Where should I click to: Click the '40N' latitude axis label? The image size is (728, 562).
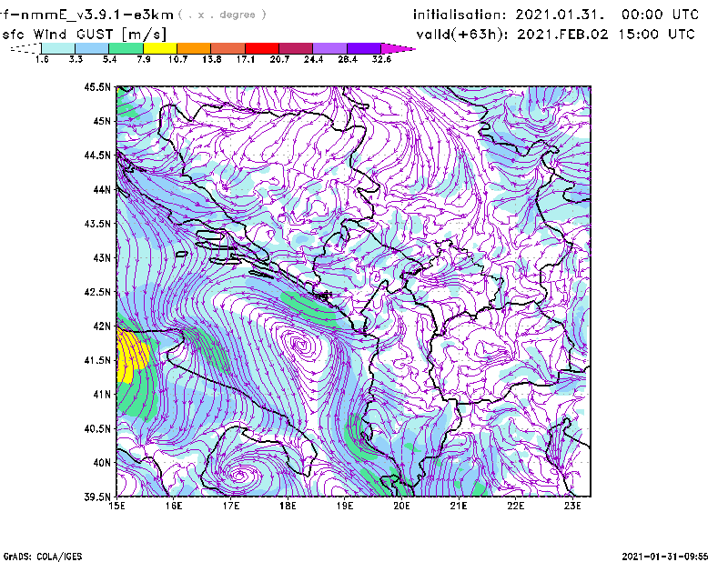(x=102, y=463)
